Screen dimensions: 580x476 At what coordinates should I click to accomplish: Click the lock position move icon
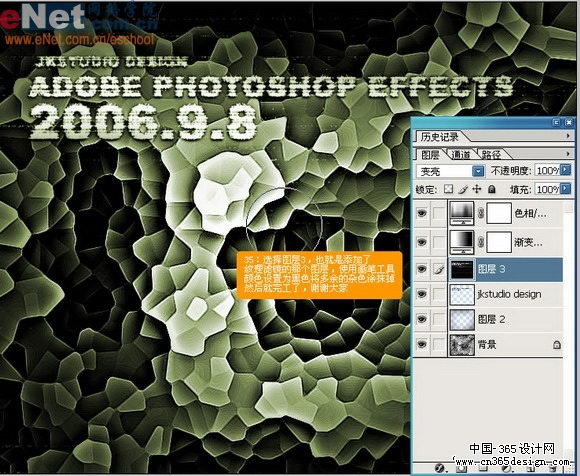click(x=477, y=189)
